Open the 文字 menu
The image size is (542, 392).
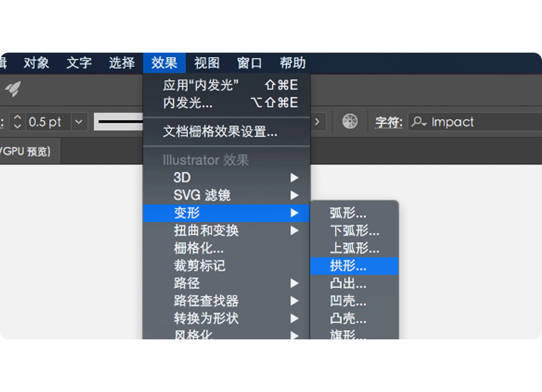click(79, 63)
